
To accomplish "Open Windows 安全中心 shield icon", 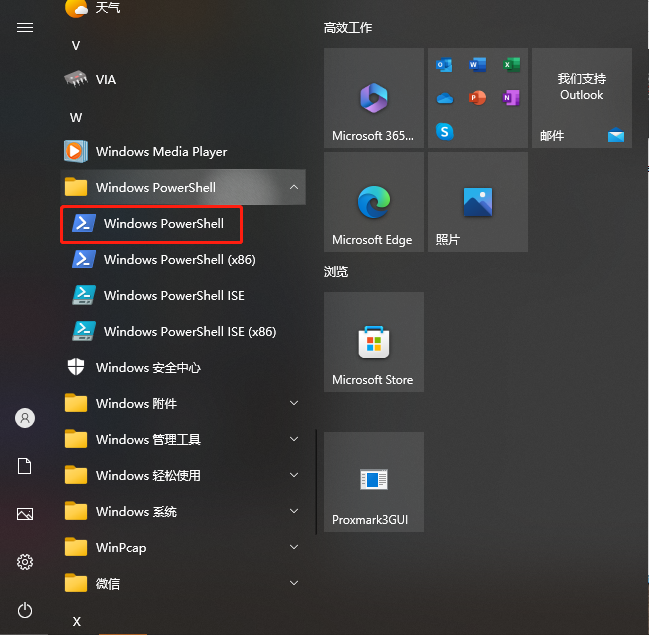I will (x=76, y=367).
